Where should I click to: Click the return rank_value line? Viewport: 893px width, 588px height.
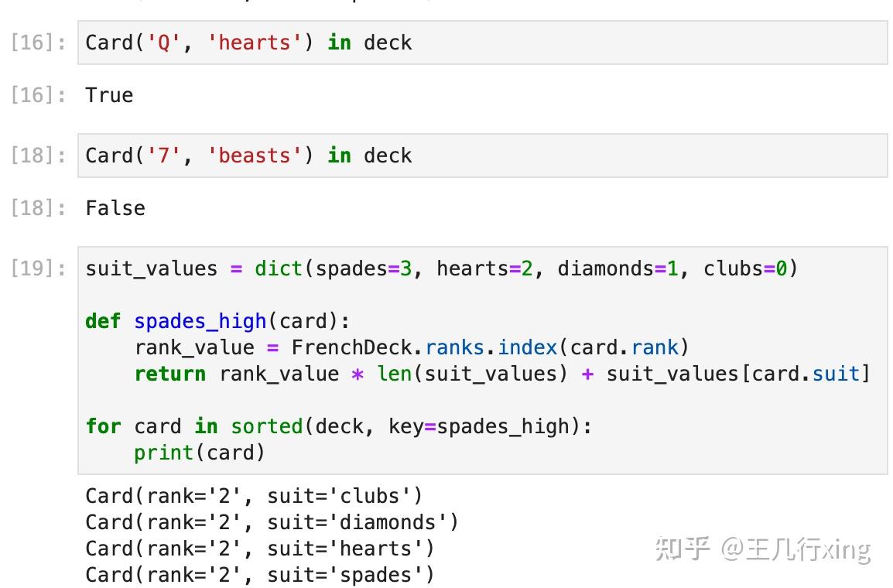pos(501,374)
